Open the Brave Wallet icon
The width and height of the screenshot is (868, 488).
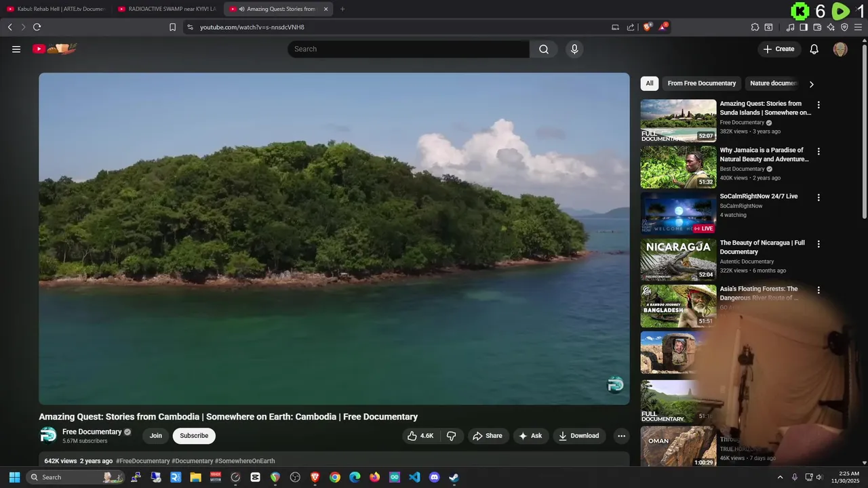[x=817, y=27]
